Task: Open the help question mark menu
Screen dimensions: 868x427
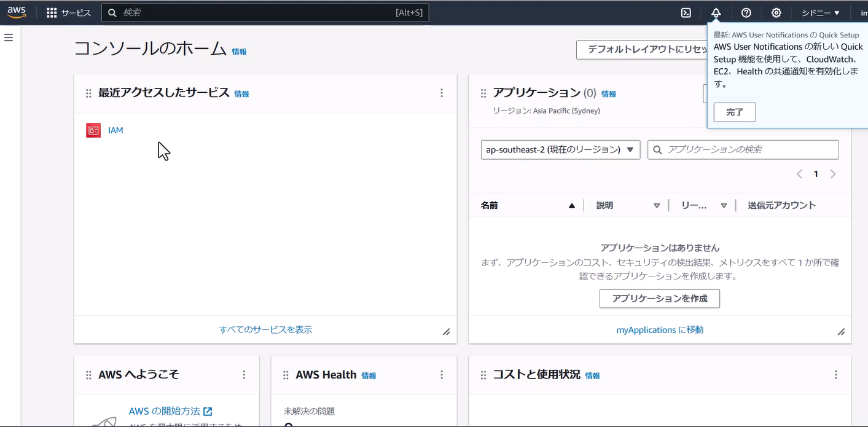Action: point(746,13)
